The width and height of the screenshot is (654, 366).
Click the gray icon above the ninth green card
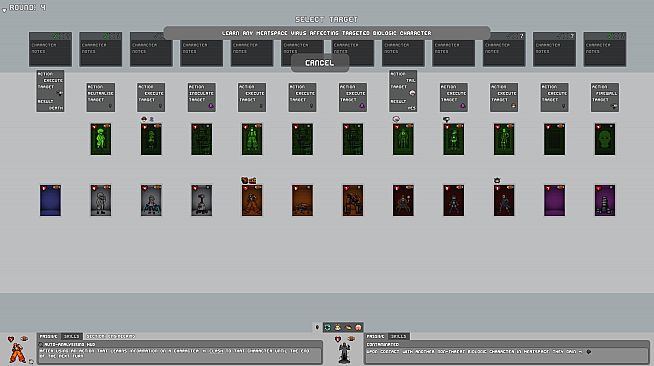(x=446, y=119)
